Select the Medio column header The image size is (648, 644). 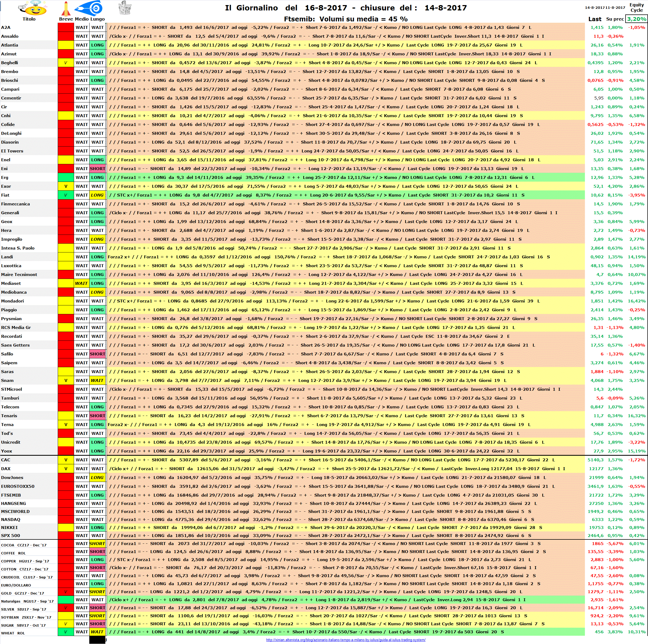pos(82,19)
